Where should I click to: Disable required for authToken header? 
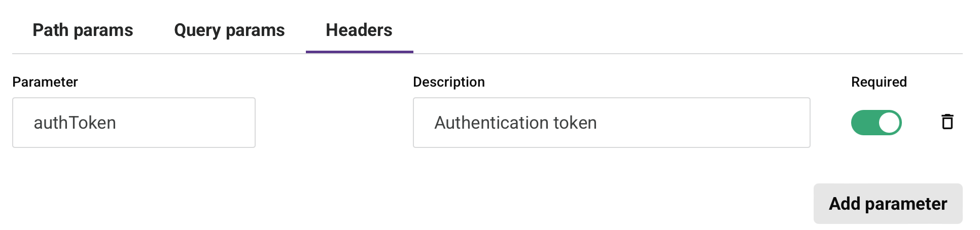tap(876, 123)
